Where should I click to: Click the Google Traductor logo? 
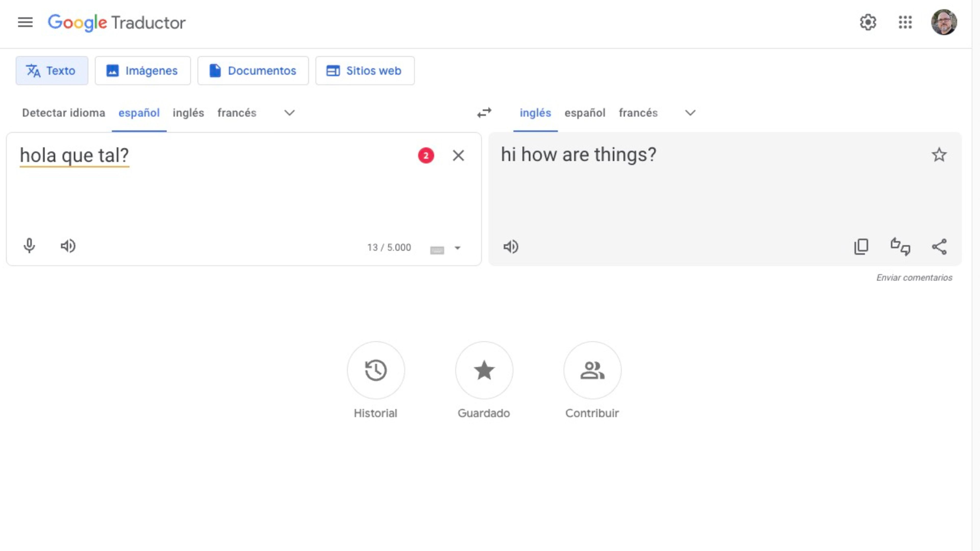point(116,23)
